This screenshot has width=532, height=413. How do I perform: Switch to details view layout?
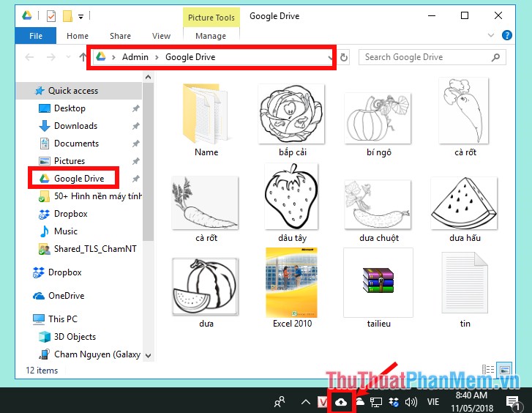tap(488, 370)
